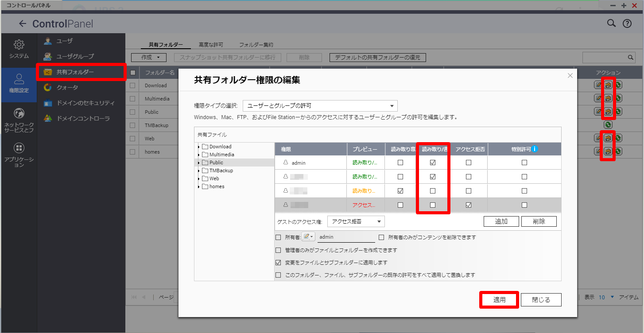The width and height of the screenshot is (644, 333).
Task: Refresh the TMBackup folder row
Action: (608, 125)
